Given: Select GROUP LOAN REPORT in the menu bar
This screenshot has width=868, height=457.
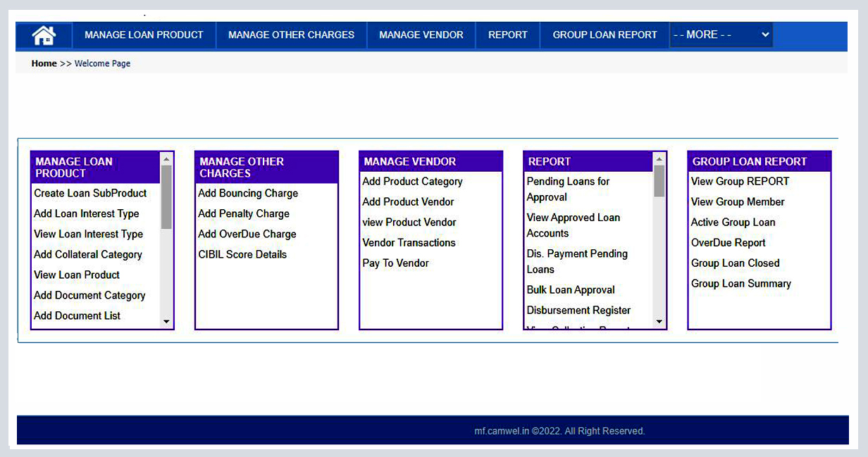Looking at the screenshot, I should click(x=604, y=35).
